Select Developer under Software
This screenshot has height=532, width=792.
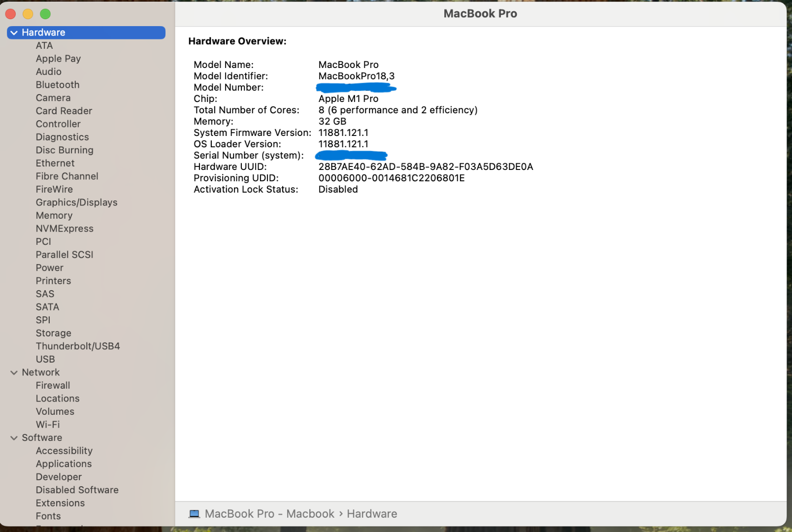pos(59,477)
